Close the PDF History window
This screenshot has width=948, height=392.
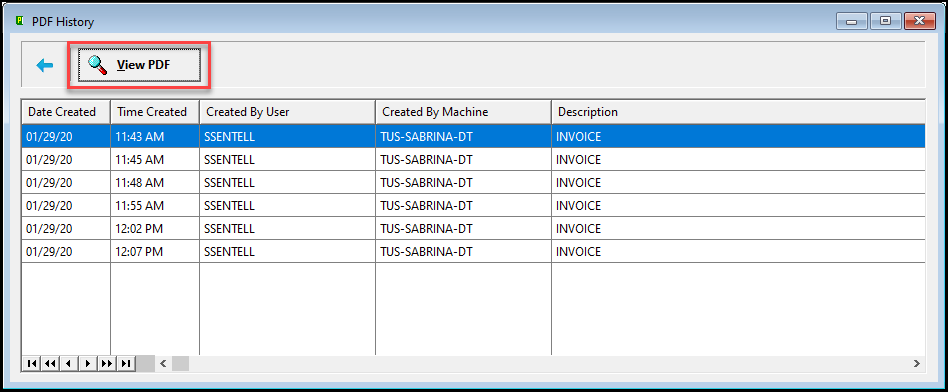coord(919,21)
